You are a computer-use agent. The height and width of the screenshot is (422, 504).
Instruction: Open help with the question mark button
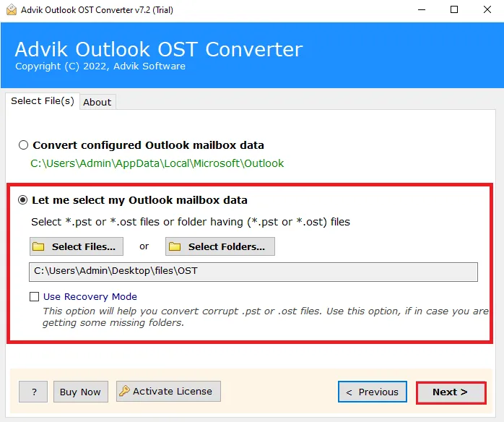click(33, 392)
